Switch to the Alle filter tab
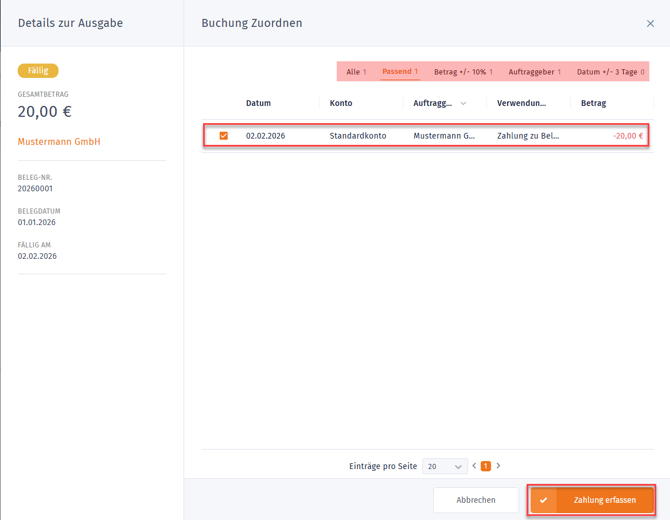 tap(356, 72)
